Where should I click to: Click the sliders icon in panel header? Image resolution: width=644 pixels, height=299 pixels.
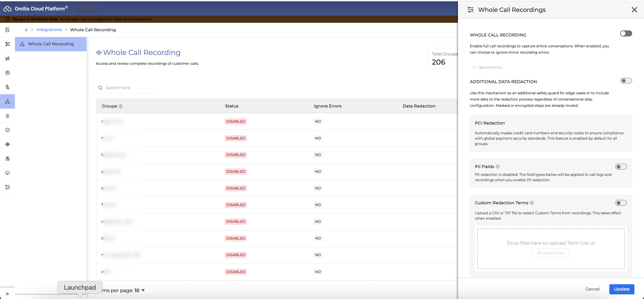click(x=470, y=10)
